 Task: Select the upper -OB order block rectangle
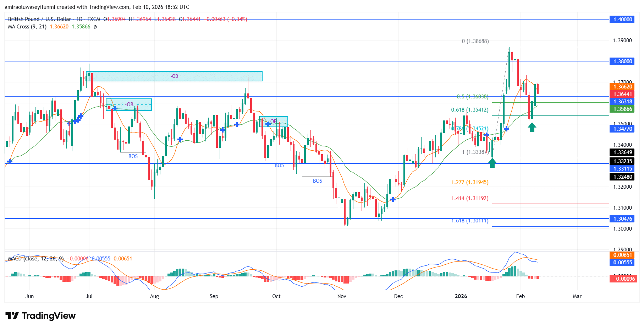point(174,76)
